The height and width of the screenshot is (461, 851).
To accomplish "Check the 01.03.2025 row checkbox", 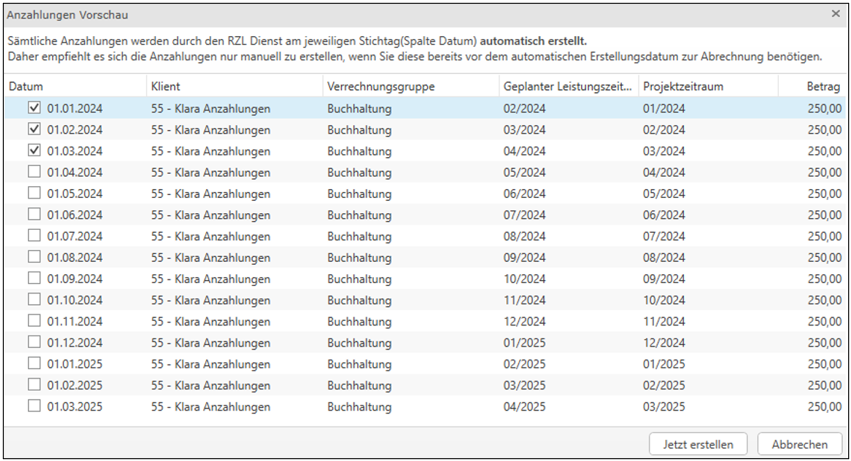I will tap(35, 406).
